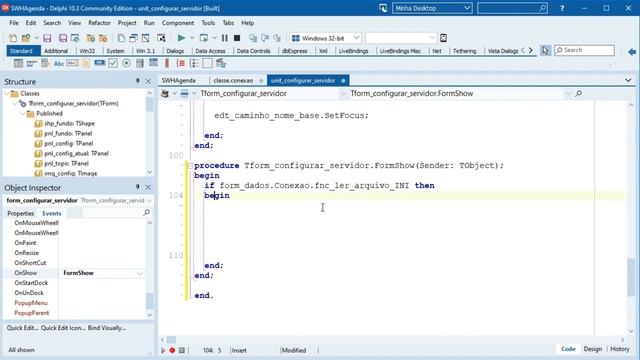
Task: Select the TMemo palette component
Action: [x=86, y=63]
